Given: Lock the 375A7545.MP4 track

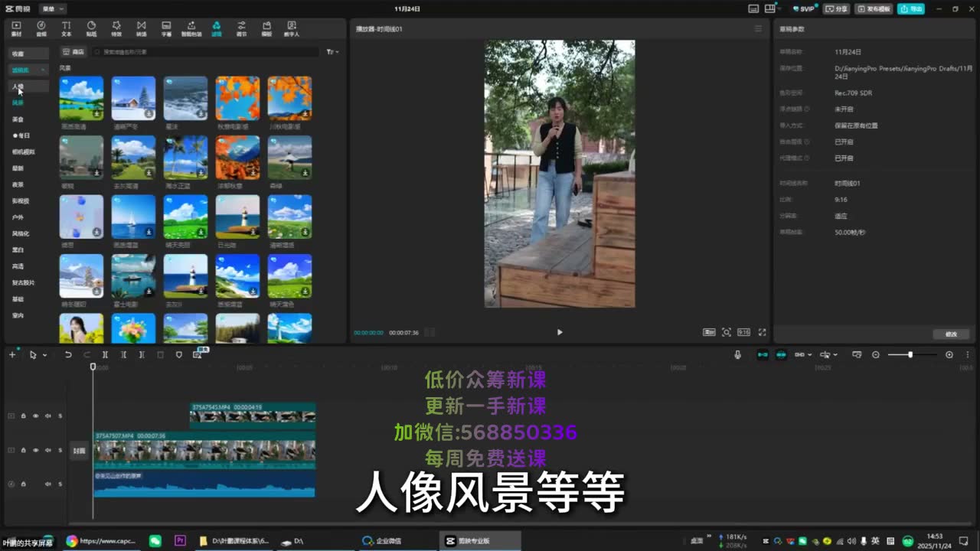Looking at the screenshot, I should coord(24,416).
